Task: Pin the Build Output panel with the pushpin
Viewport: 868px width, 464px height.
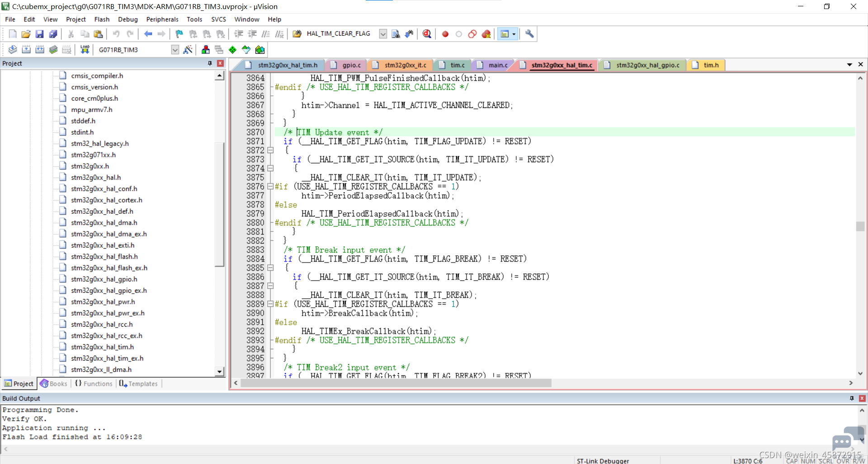Action: 852,398
